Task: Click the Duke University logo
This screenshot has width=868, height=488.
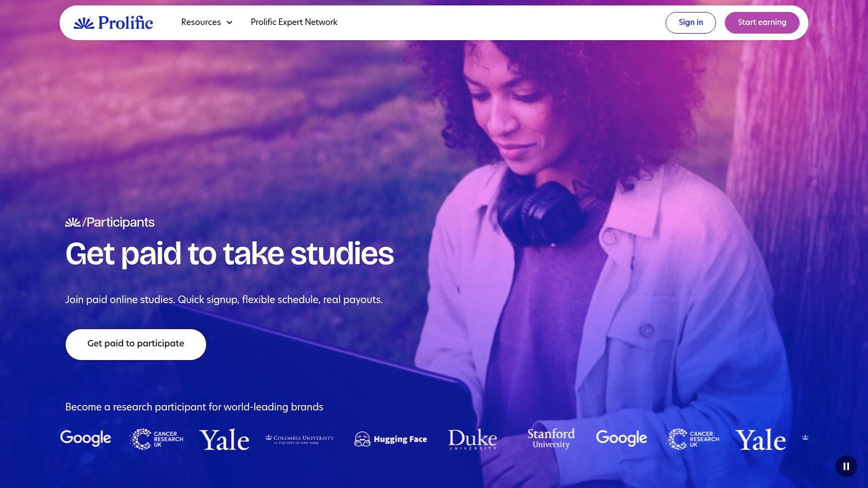Action: click(473, 439)
